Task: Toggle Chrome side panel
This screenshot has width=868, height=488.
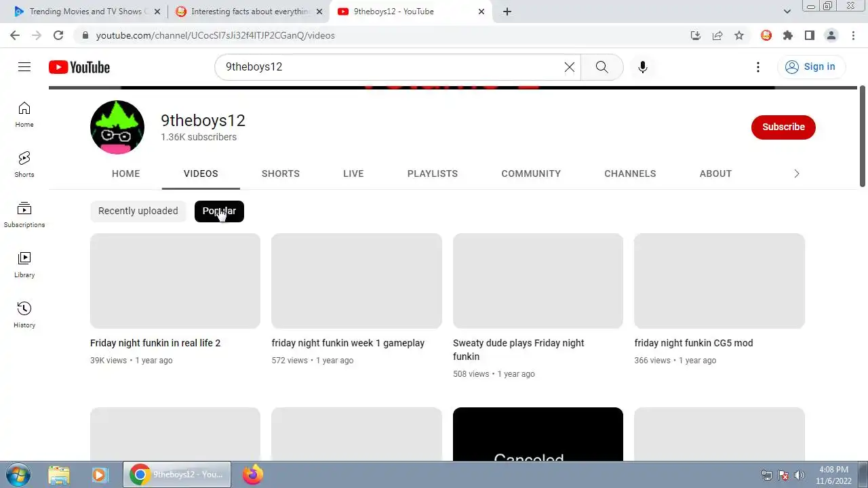Action: tap(810, 35)
